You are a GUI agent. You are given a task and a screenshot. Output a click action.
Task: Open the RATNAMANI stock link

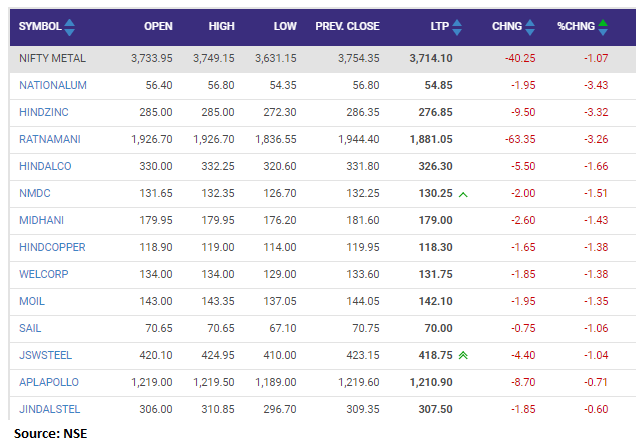(x=49, y=139)
